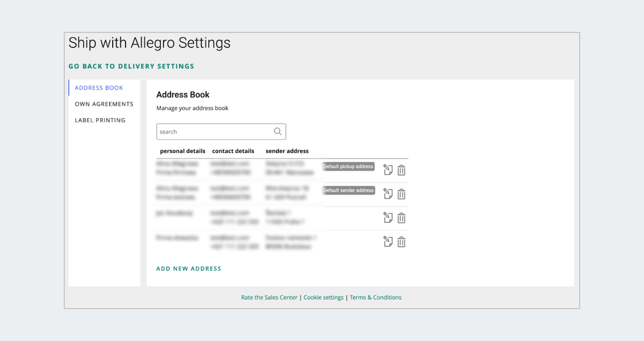Delete the Default pickup address entry

point(401,170)
